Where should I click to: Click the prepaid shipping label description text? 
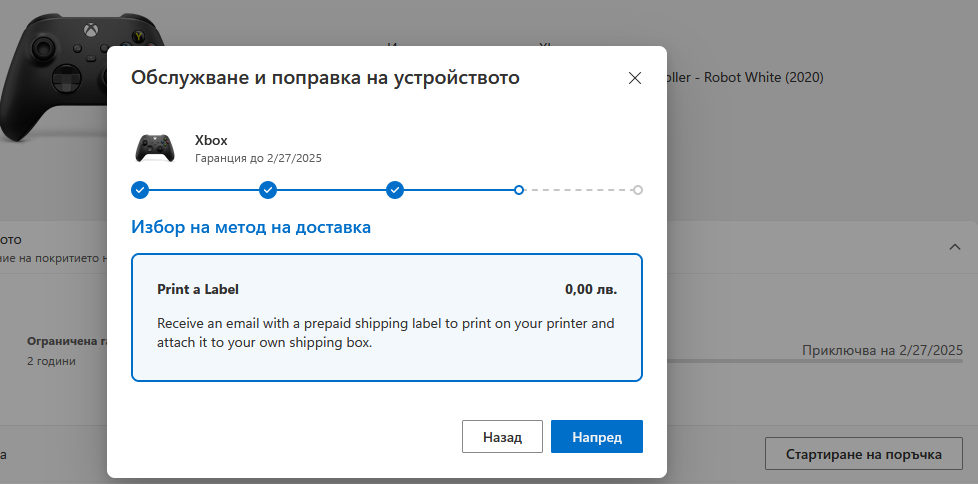pos(385,333)
